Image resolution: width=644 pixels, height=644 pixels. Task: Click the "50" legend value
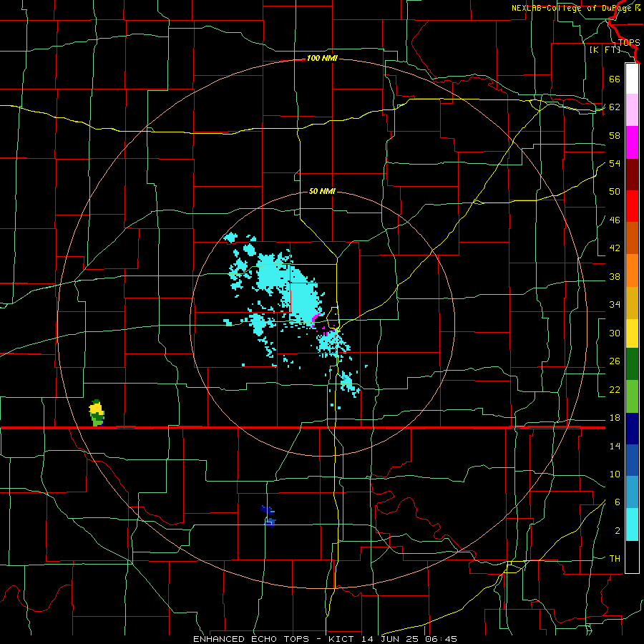615,192
